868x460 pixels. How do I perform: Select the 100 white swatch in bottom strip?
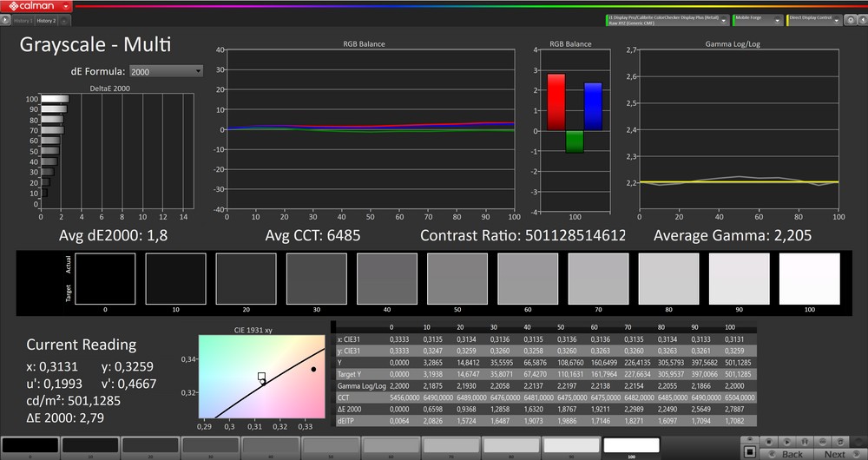[x=631, y=446]
